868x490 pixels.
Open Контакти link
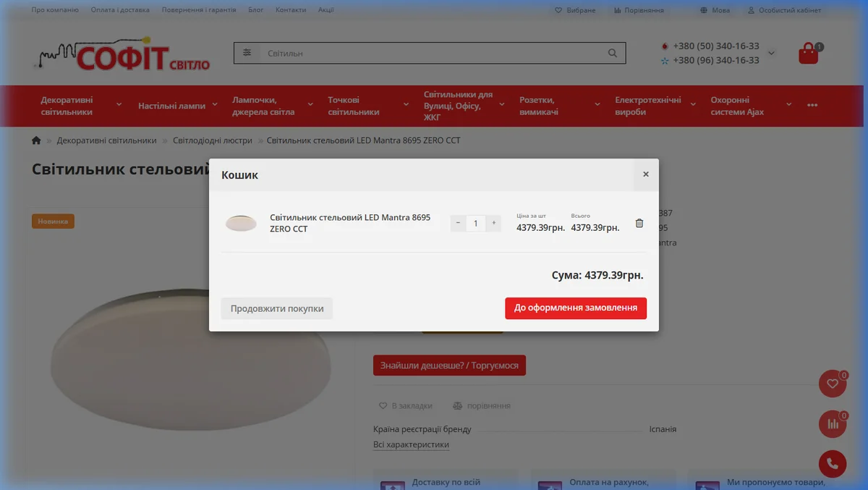291,10
